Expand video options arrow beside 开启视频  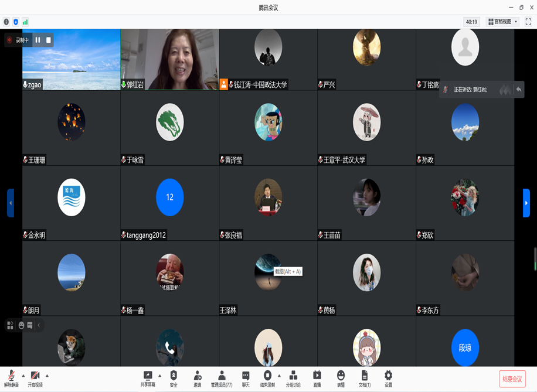click(x=47, y=376)
